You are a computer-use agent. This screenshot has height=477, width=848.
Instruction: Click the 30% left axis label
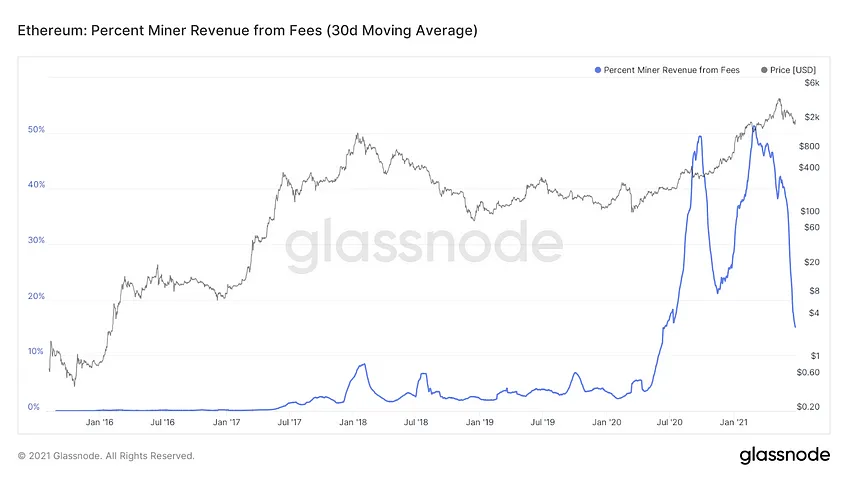[36, 240]
